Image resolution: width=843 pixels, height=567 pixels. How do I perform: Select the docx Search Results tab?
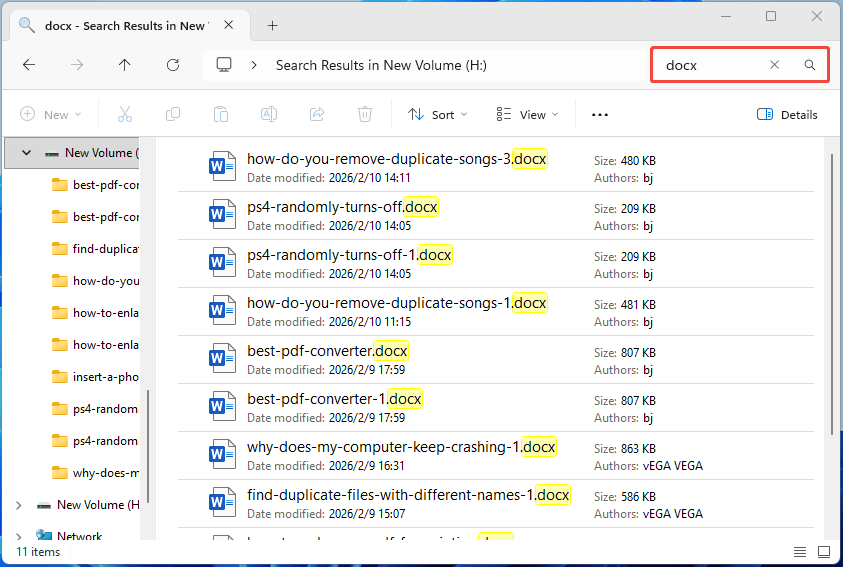point(130,25)
